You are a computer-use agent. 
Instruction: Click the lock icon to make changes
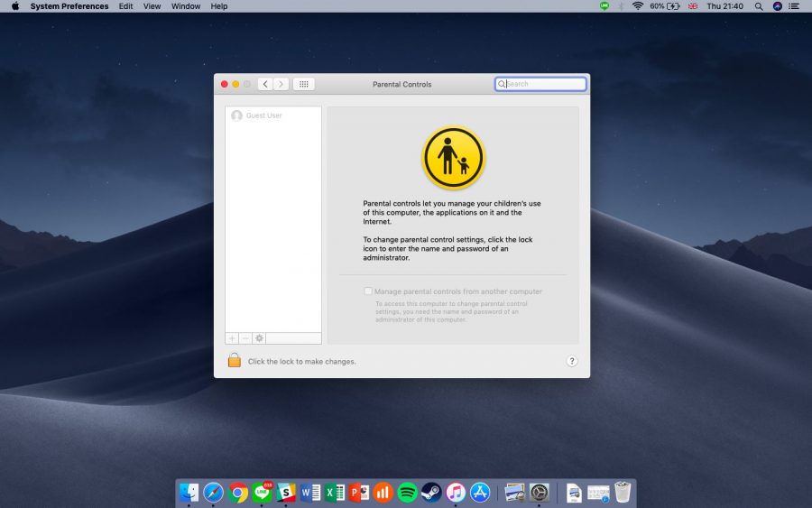234,360
